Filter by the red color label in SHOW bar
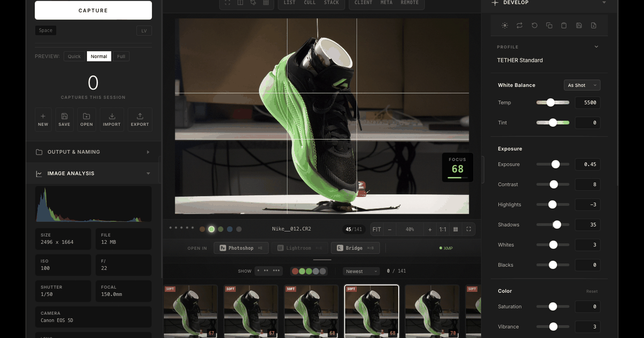This screenshot has width=644, height=338. pos(295,271)
